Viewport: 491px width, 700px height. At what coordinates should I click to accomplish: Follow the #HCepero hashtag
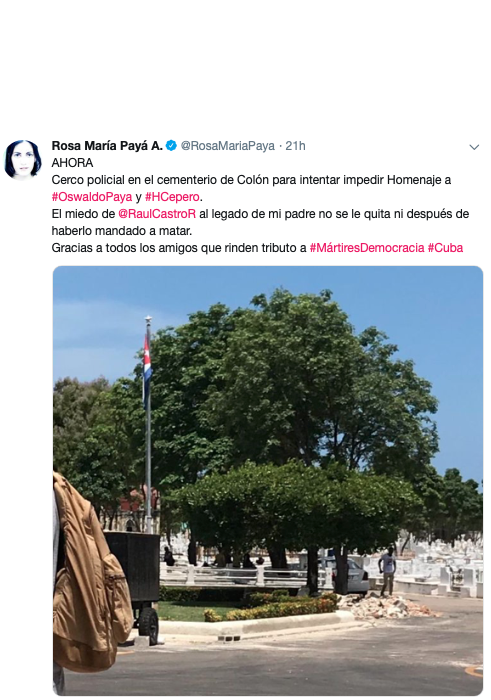click(x=172, y=197)
